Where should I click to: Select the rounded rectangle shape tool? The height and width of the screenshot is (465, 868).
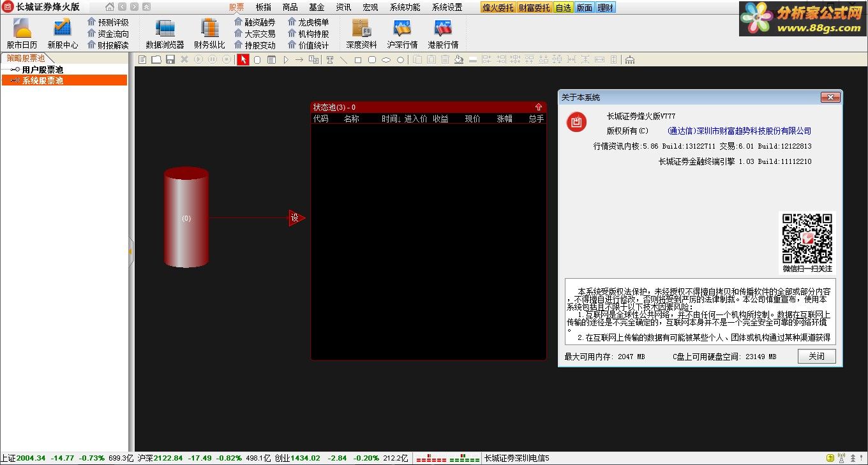coord(372,60)
